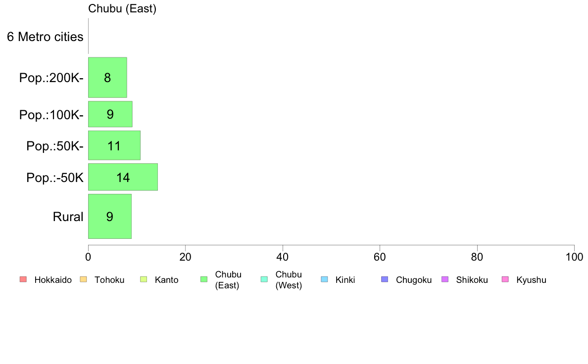The image size is (588, 364).
Task: Click the 6 Metro cities axis label
Action: tap(46, 37)
